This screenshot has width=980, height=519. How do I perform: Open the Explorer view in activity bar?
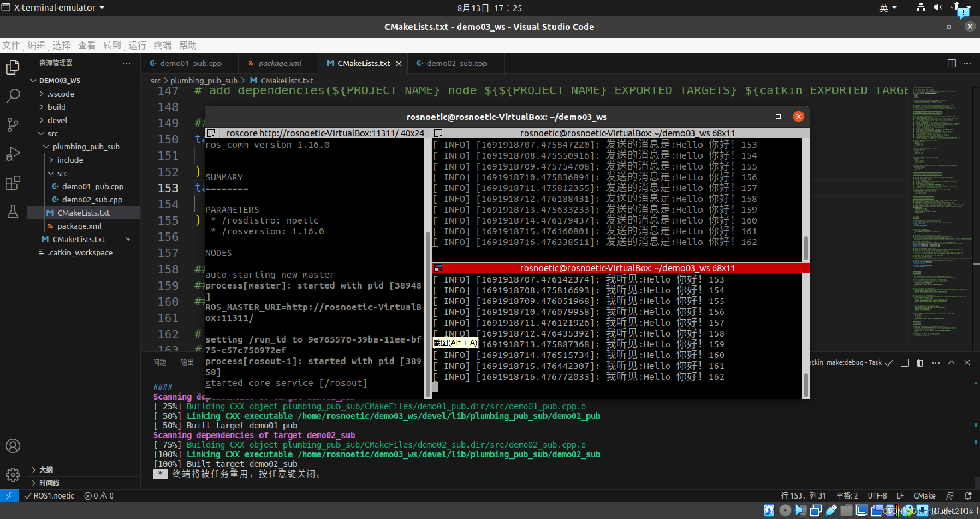click(x=13, y=67)
